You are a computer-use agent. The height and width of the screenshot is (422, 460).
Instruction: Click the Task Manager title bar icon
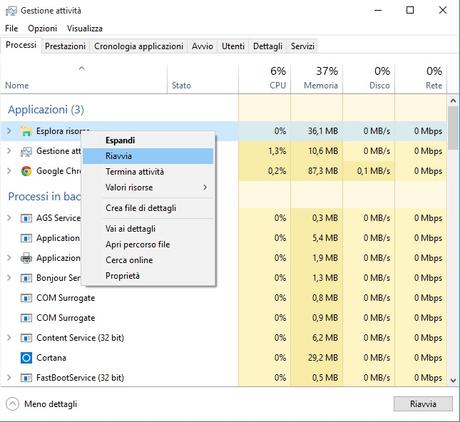pyautogui.click(x=11, y=11)
